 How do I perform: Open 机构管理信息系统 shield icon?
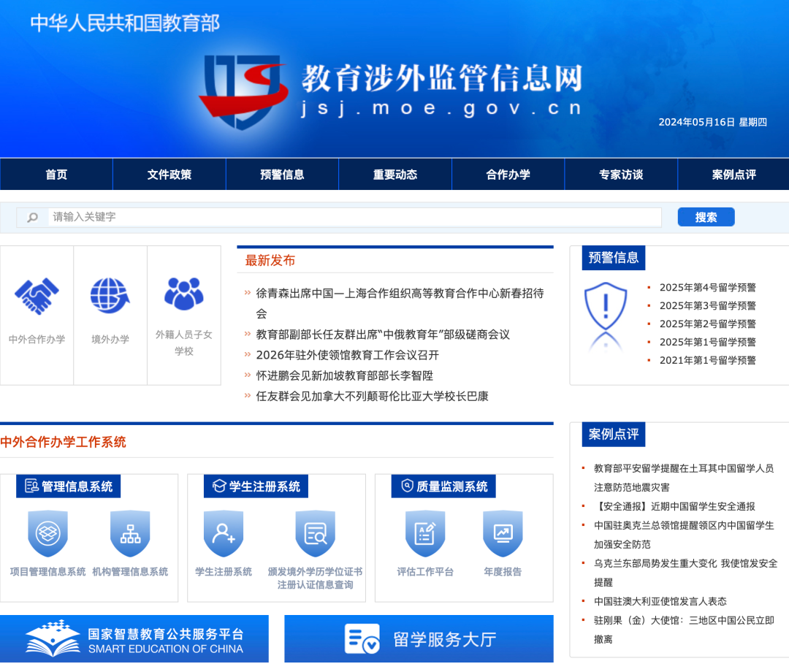click(x=130, y=534)
